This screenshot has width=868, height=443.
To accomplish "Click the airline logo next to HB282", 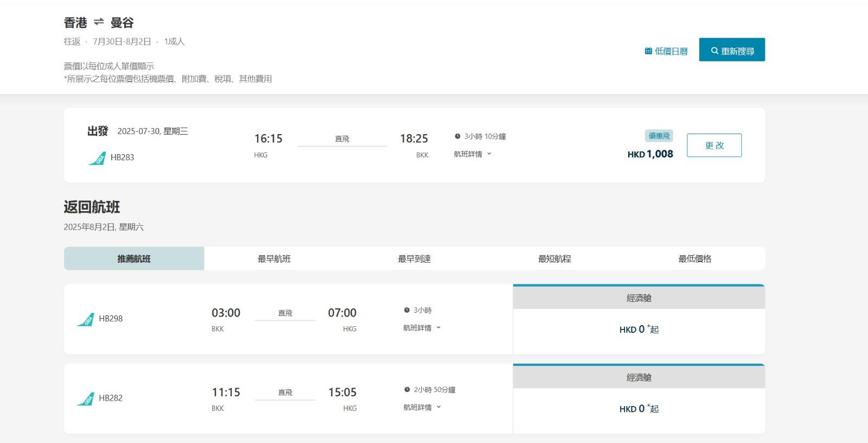I will (85, 398).
